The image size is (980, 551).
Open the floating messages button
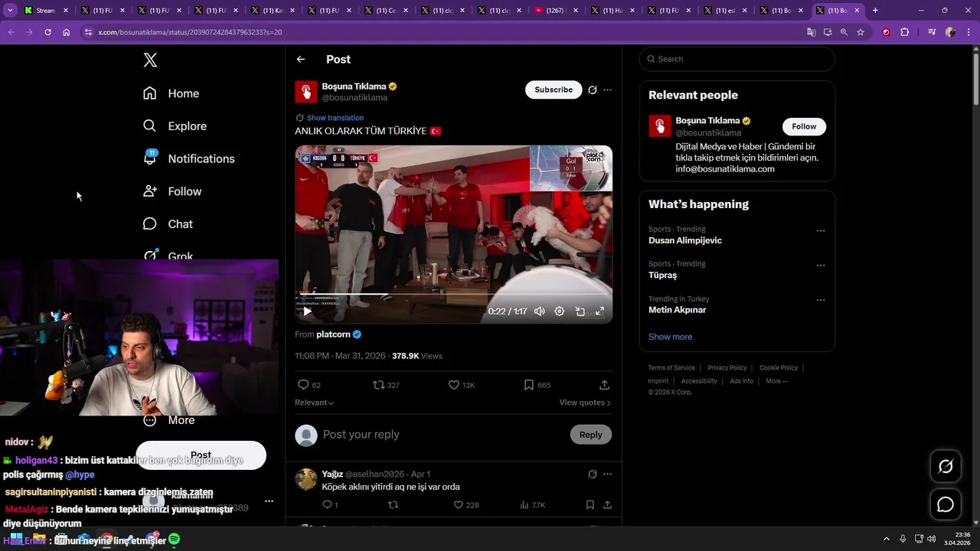pos(946,505)
